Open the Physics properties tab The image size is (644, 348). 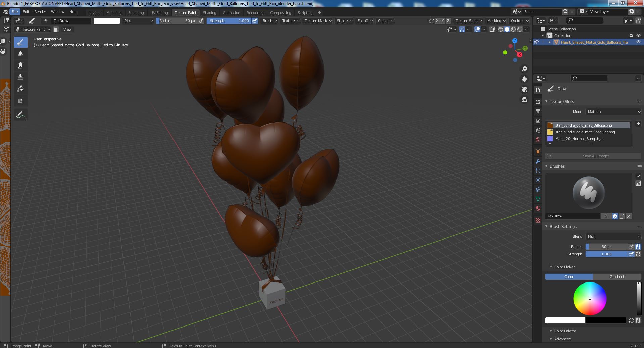coord(538,180)
